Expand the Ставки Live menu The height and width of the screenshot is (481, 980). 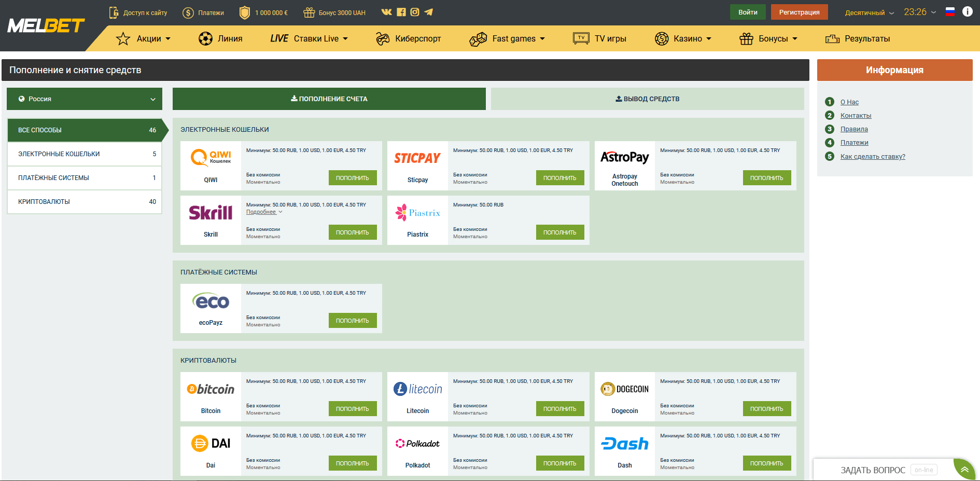[309, 38]
